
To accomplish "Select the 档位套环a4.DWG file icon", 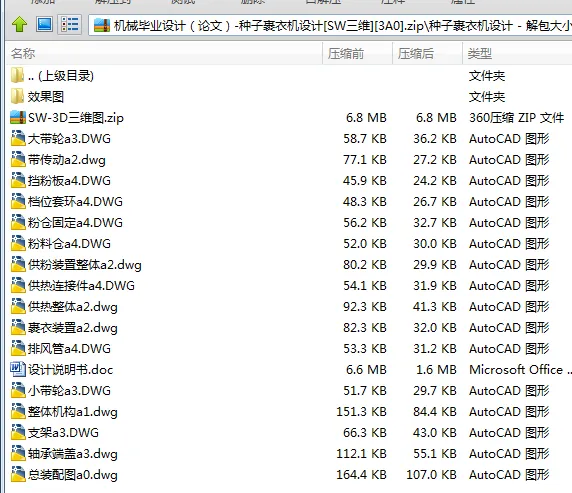I will (x=18, y=201).
